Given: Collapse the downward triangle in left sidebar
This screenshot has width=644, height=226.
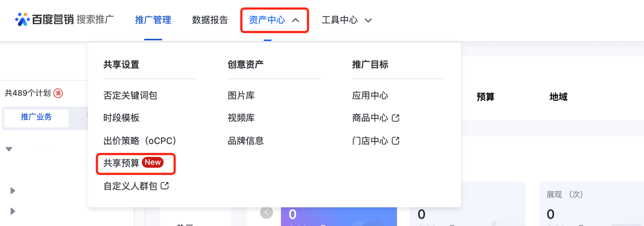Looking at the screenshot, I should pos(9,149).
